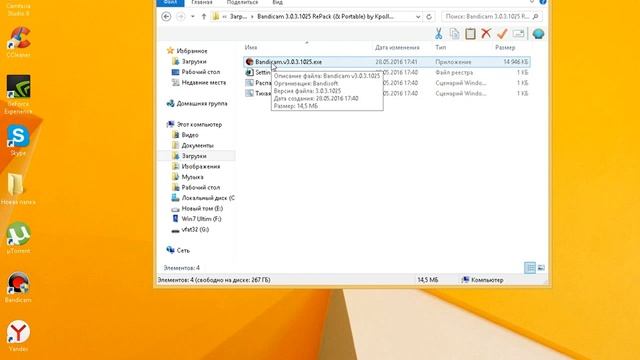Click the CCleaner desktop shortcut

click(18, 42)
